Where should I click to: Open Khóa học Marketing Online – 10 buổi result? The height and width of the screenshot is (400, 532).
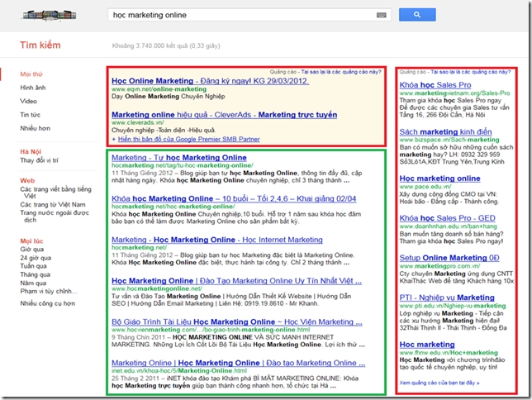coord(234,198)
